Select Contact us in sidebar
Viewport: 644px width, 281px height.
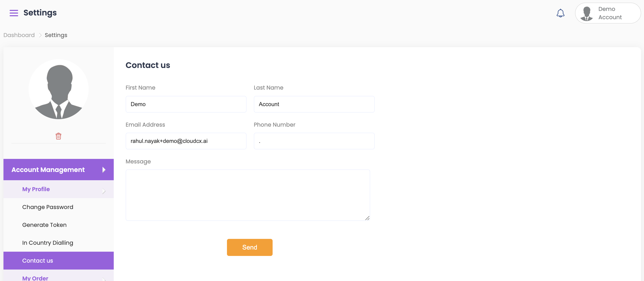tap(38, 261)
